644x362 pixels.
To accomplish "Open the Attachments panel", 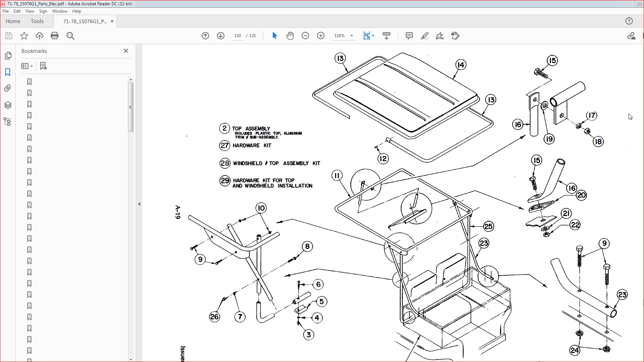I will [8, 88].
